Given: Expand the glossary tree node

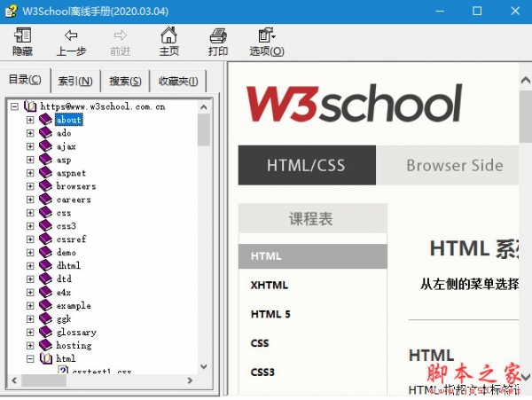Looking at the screenshot, I should coord(30,332).
